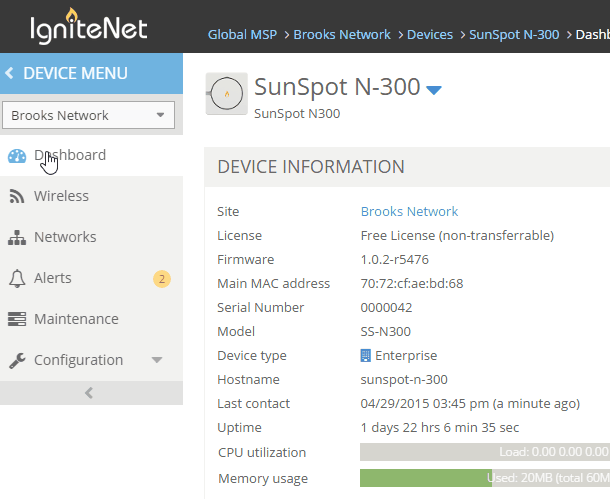
Task: Open the Maintenance menu item
Action: coord(91,319)
